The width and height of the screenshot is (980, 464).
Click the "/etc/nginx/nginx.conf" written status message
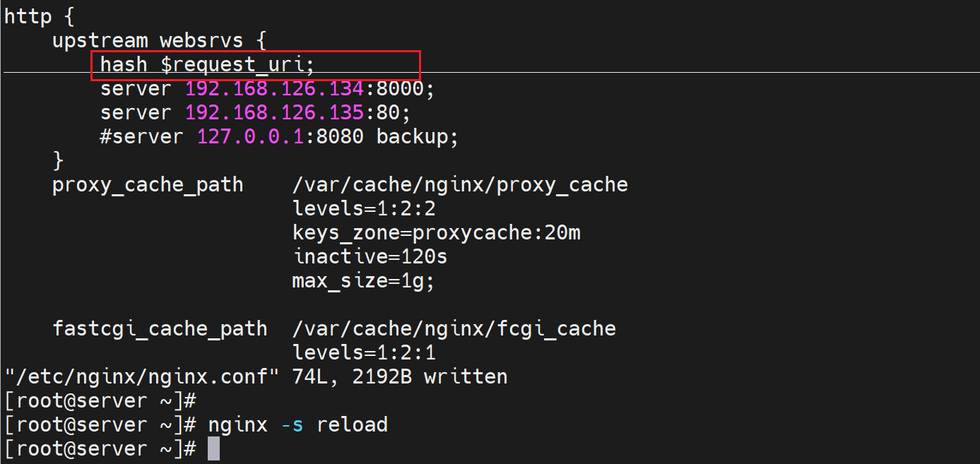[x=255, y=377]
